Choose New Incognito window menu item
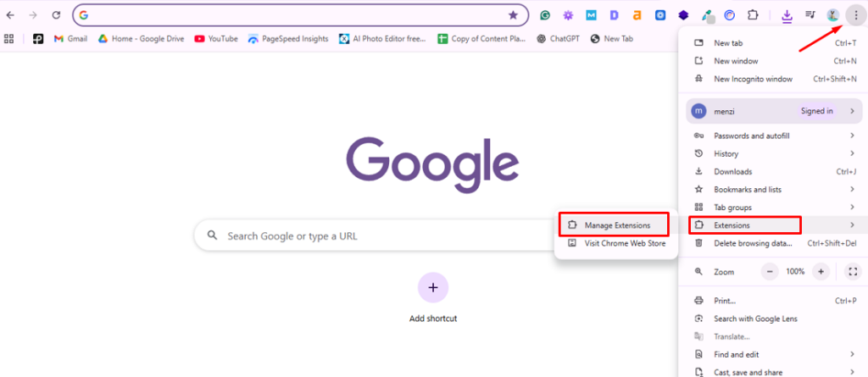 coord(753,79)
